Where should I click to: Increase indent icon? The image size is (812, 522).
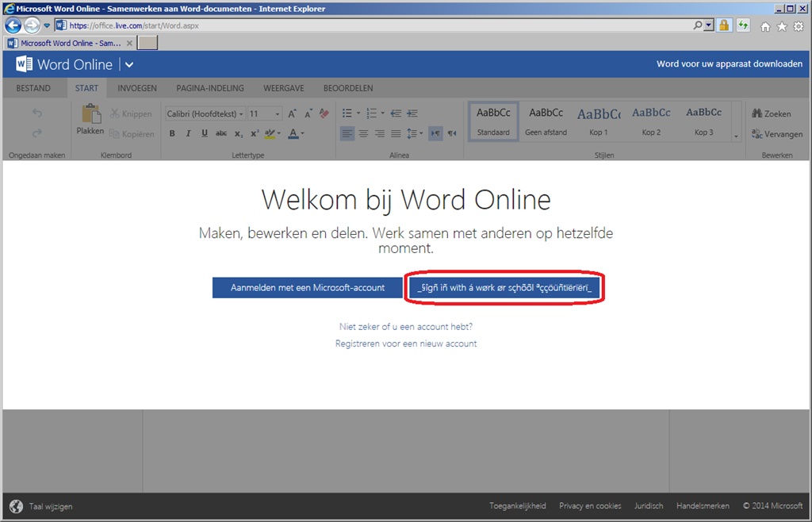(412, 113)
